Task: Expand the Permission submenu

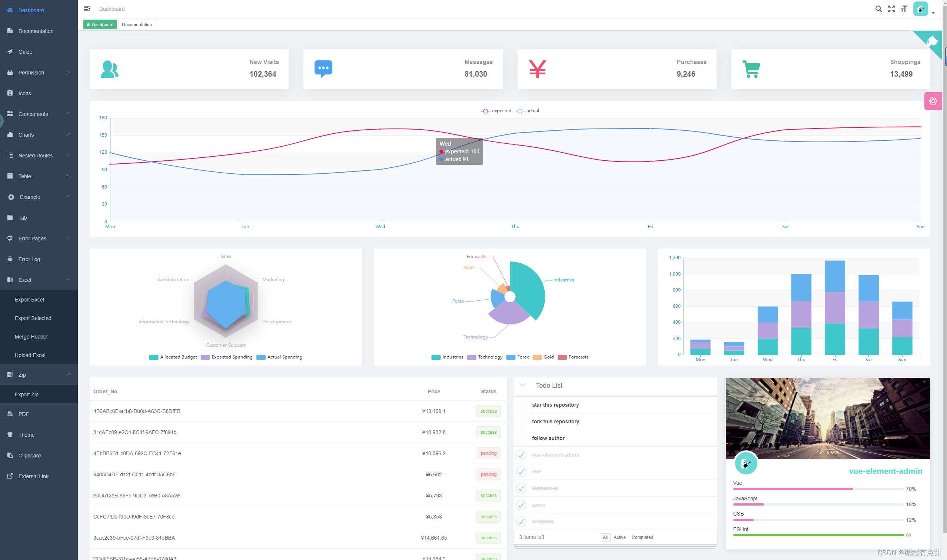Action: (68, 72)
